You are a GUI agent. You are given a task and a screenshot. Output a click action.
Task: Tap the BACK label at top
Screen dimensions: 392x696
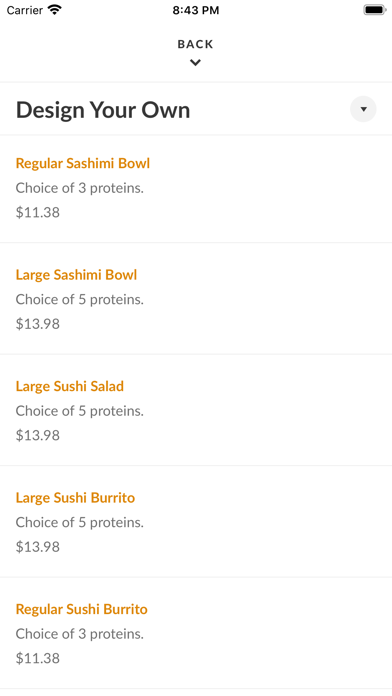(195, 44)
